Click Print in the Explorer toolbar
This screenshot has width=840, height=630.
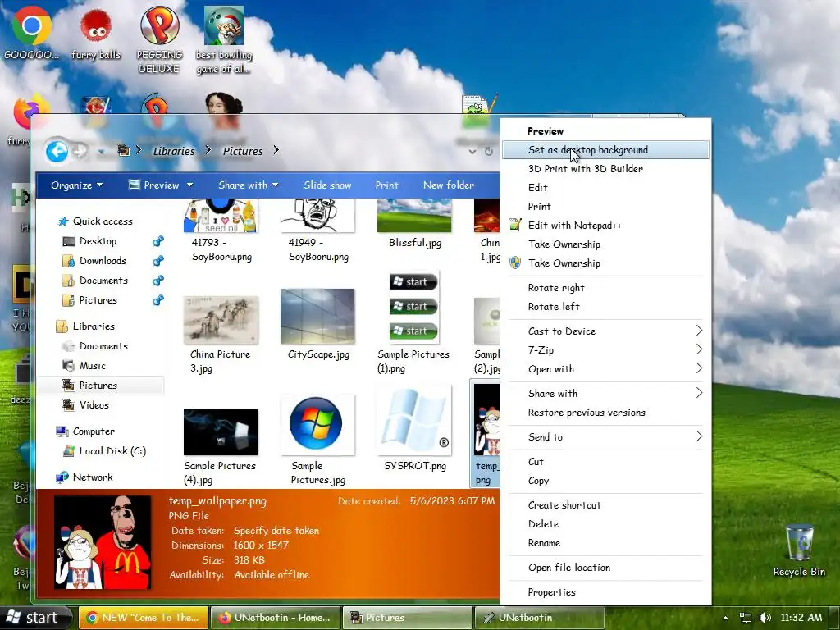pos(387,185)
